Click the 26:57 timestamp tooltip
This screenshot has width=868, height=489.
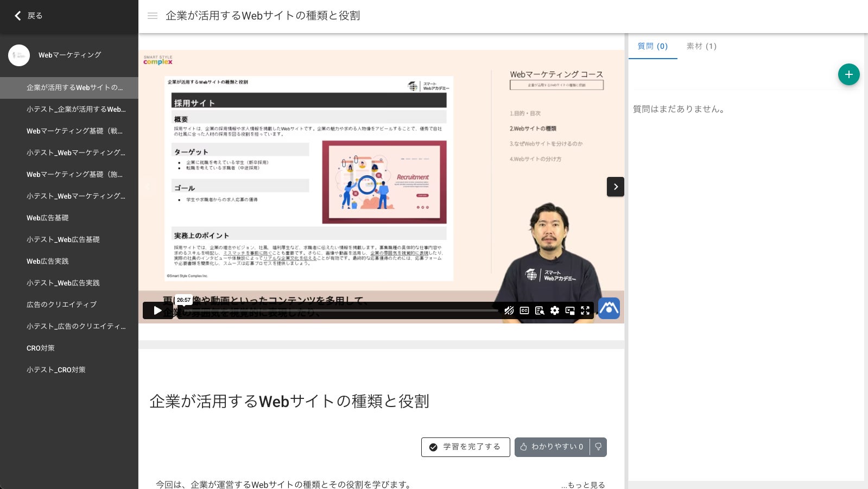[x=183, y=300]
